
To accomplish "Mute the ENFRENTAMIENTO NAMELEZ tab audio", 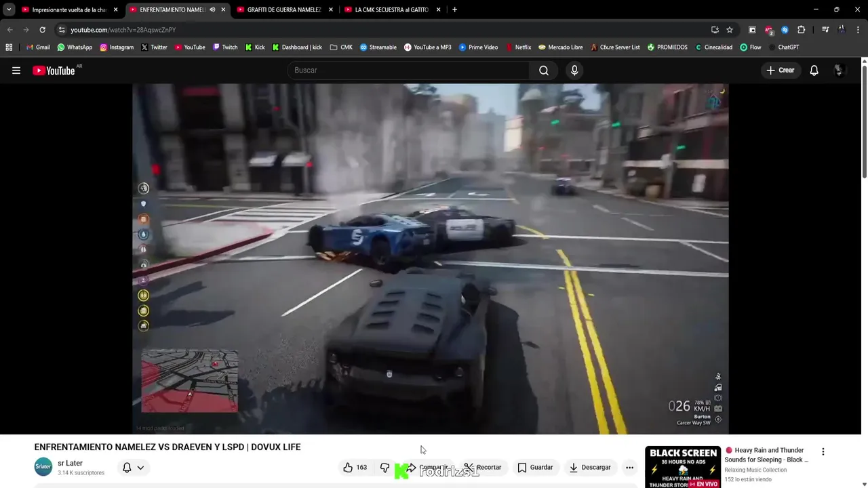I will click(x=212, y=9).
